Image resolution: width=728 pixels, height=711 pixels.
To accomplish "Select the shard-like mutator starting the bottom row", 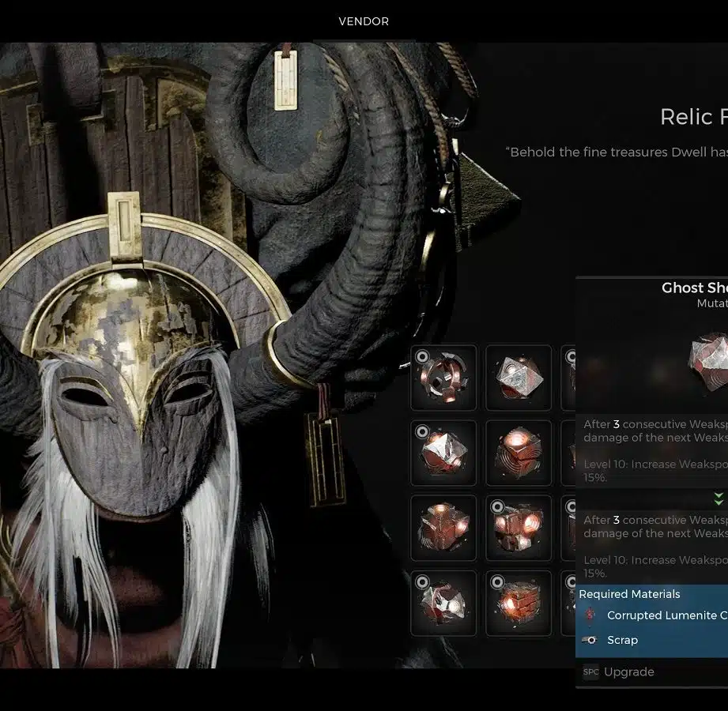I will [443, 603].
